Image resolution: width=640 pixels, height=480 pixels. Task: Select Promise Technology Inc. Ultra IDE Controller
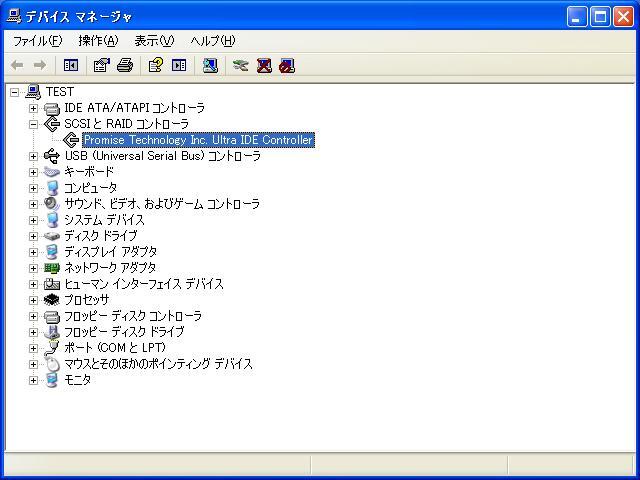click(x=198, y=140)
